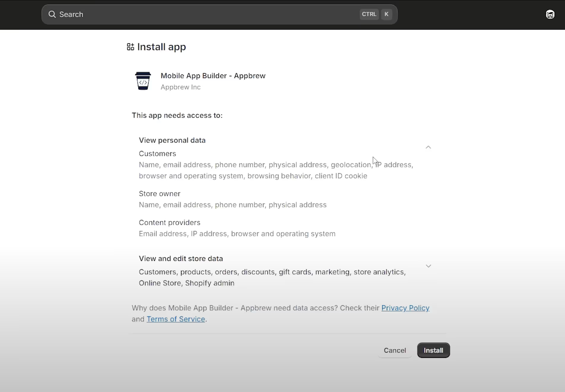Click the CTRL shortcut key badge
The height and width of the screenshot is (392, 565).
(369, 14)
